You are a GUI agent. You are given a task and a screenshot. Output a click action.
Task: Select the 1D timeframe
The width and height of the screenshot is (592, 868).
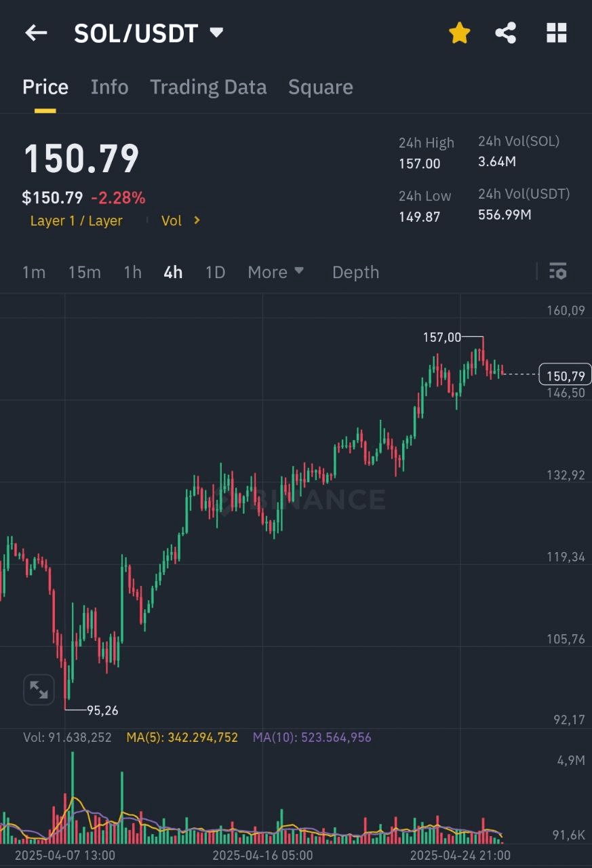pos(215,272)
